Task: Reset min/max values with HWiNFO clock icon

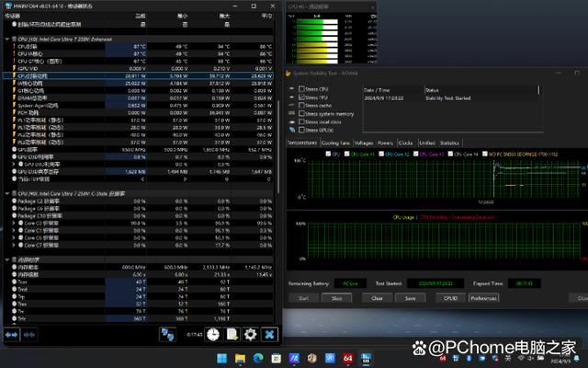Action: pos(213,334)
